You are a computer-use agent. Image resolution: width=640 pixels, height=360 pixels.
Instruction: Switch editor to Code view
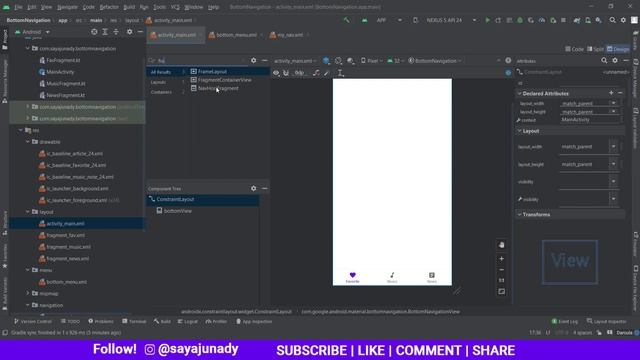point(575,49)
